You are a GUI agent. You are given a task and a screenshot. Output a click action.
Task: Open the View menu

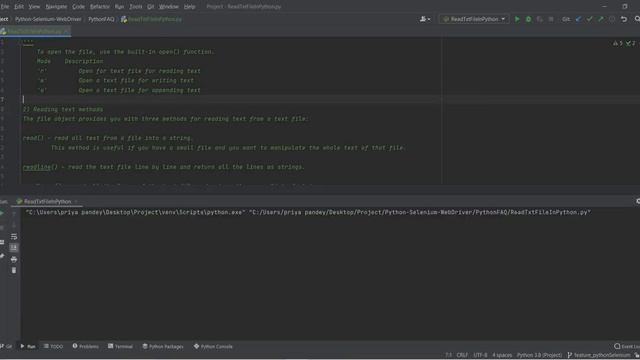click(34, 7)
